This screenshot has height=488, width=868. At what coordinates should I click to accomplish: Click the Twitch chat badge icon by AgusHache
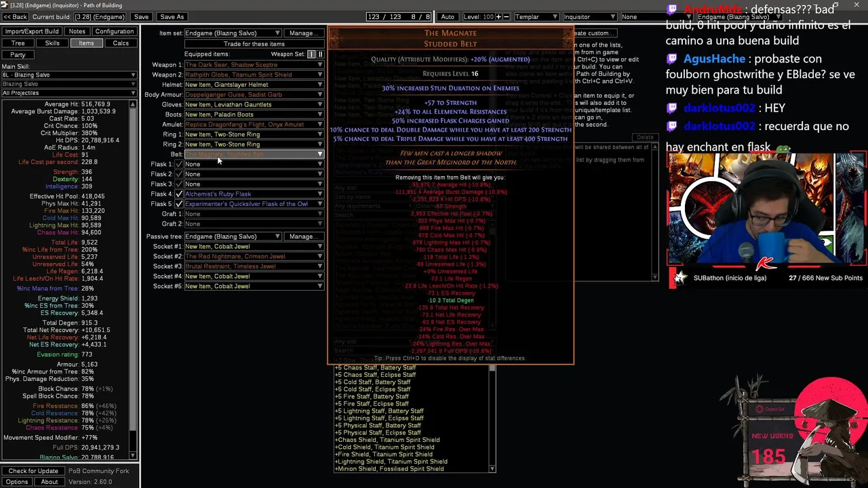click(672, 59)
